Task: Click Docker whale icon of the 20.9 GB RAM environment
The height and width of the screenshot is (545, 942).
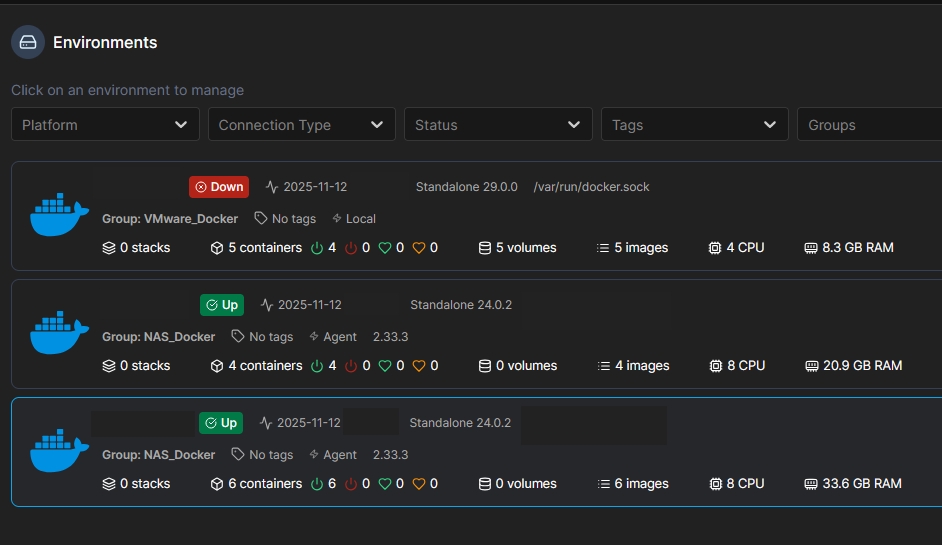Action: coord(60,334)
